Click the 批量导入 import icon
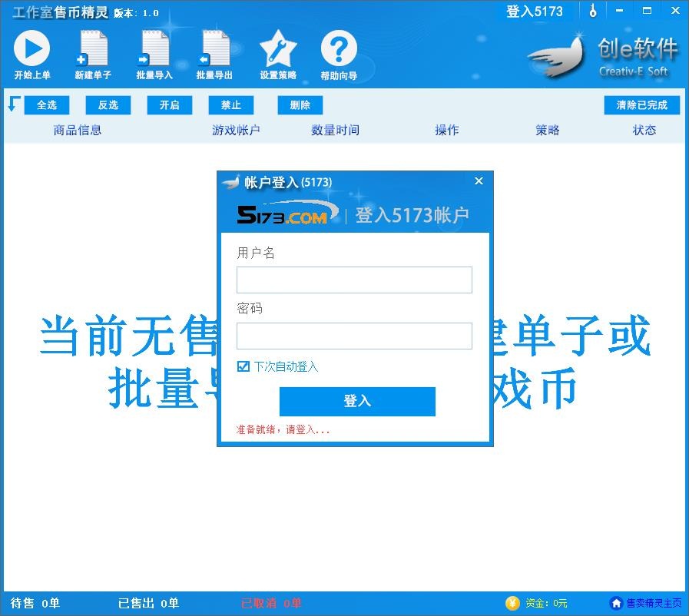This screenshot has height=616, width=689. [154, 48]
